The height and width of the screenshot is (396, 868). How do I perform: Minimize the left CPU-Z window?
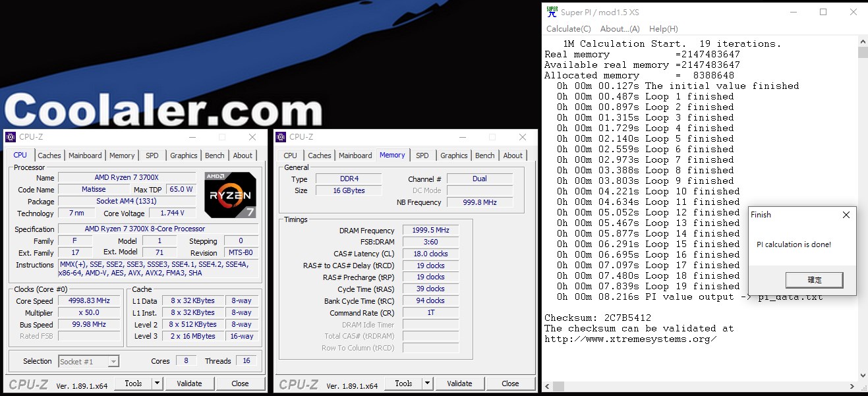pos(192,137)
